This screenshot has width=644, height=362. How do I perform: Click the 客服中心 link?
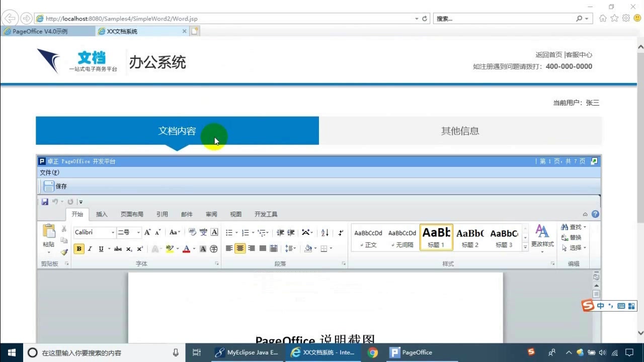pos(579,55)
